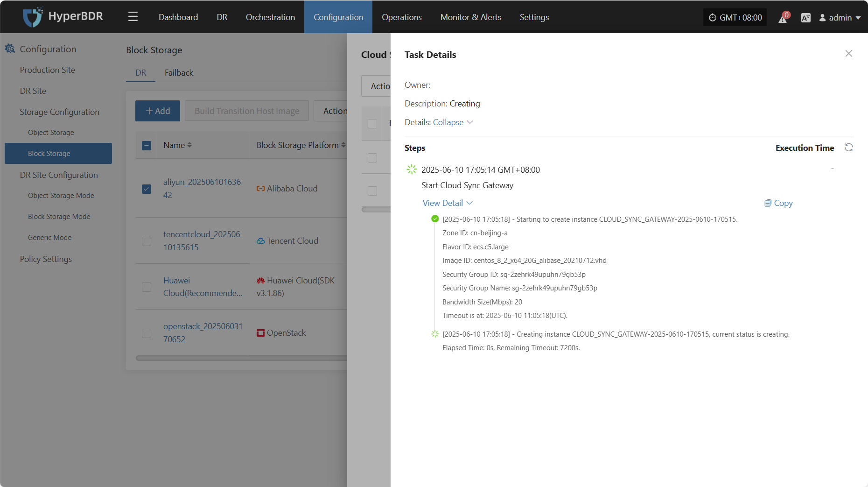Check the Cloud panel second row checkbox
868x487 pixels.
(372, 191)
